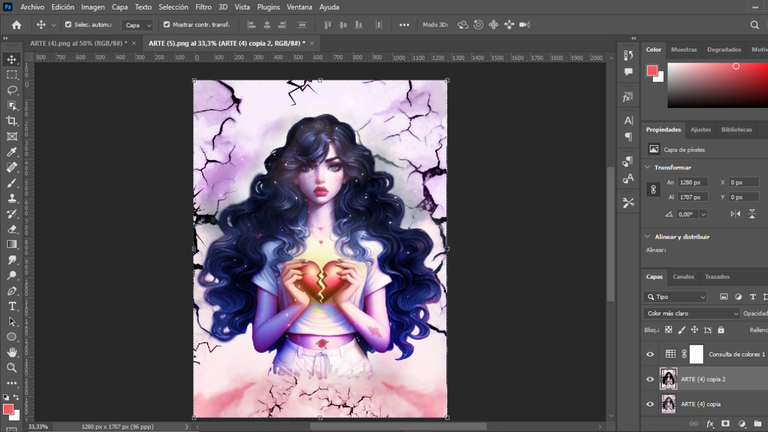Select the Clone Stamp tool
This screenshot has width=768, height=432.
coord(12,198)
